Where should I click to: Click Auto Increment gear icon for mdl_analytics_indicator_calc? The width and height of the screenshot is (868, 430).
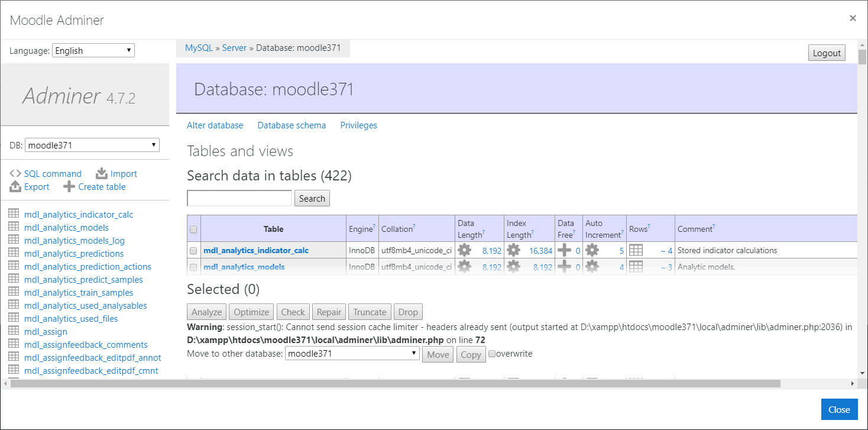pyautogui.click(x=592, y=250)
